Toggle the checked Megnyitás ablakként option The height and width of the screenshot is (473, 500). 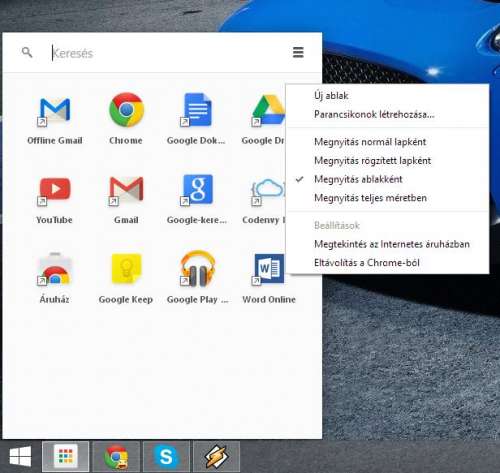(x=388, y=179)
